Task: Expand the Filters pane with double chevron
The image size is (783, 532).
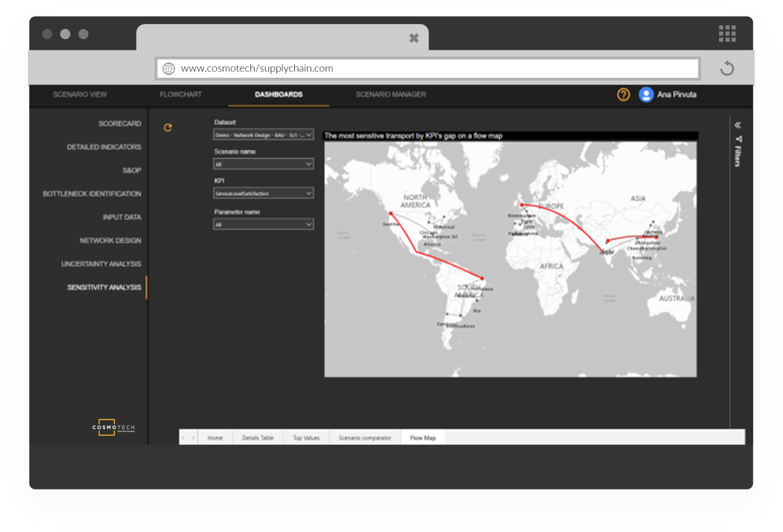Action: point(738,125)
